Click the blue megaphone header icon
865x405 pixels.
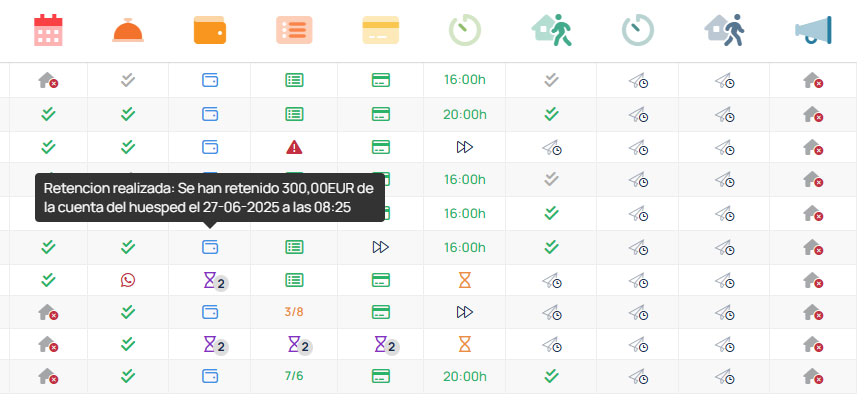coord(813,30)
